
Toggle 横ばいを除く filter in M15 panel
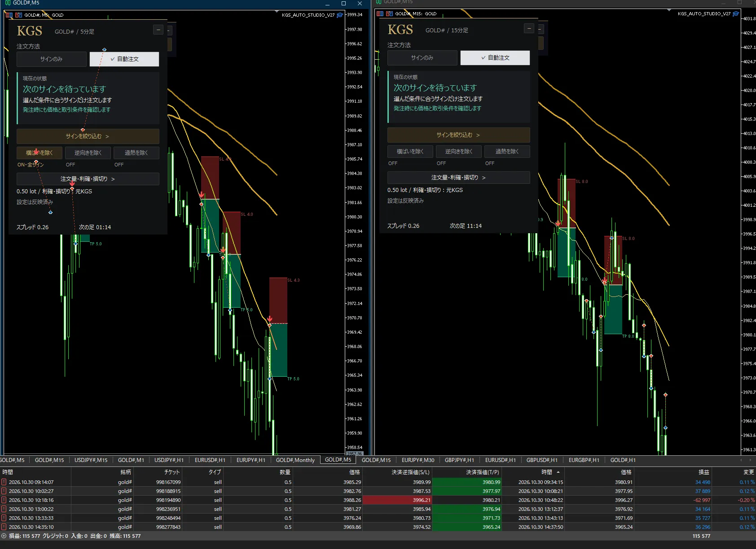coord(410,152)
